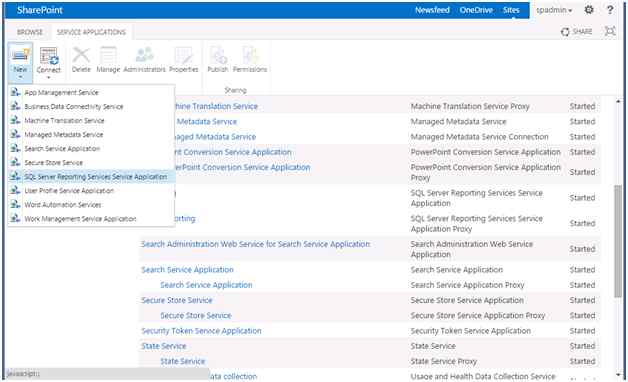Switch to the Service Applications ribbon tab
Viewport: 628px width, 382px height.
click(91, 32)
